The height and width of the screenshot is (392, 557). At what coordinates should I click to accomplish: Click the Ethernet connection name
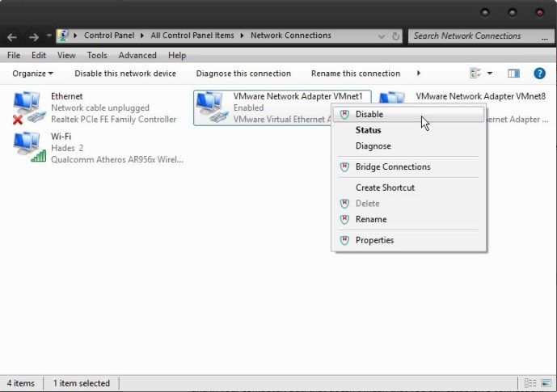click(67, 96)
